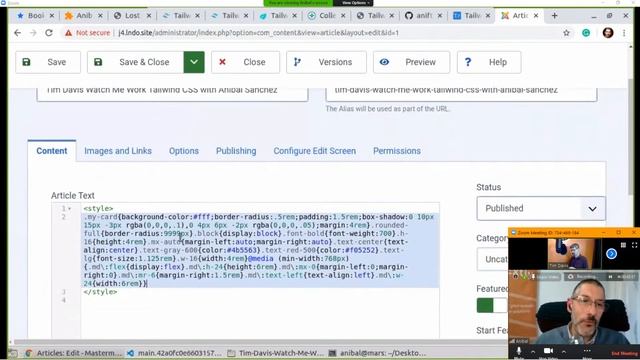640x360 pixels.
Task: Click the article Title input field
Action: (172, 93)
